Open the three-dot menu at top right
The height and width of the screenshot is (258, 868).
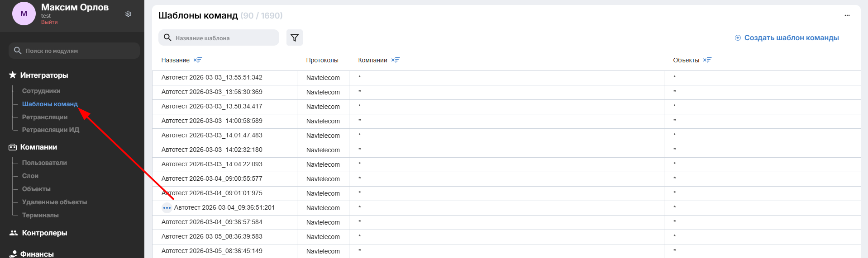pos(847,15)
